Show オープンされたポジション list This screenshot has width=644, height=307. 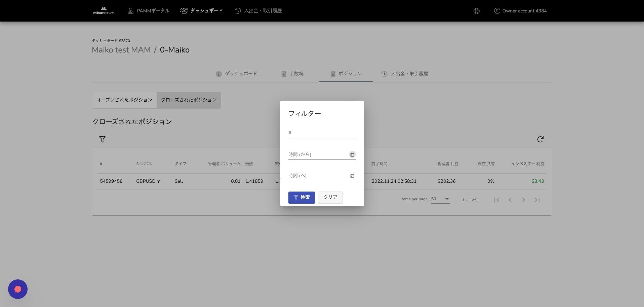pos(124,100)
